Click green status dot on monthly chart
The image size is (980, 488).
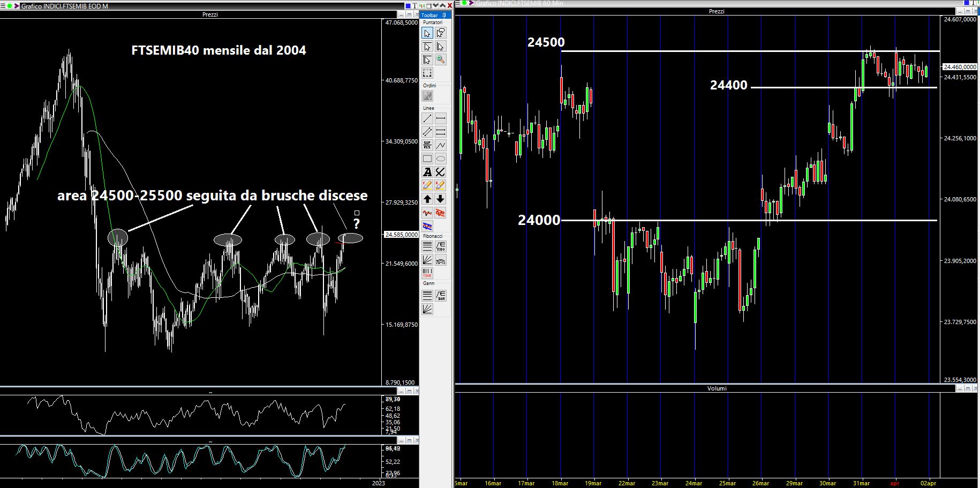pyautogui.click(x=10, y=6)
